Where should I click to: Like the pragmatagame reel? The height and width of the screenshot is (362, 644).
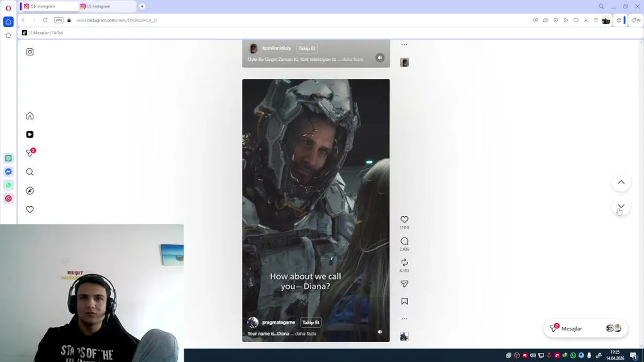pos(404,219)
